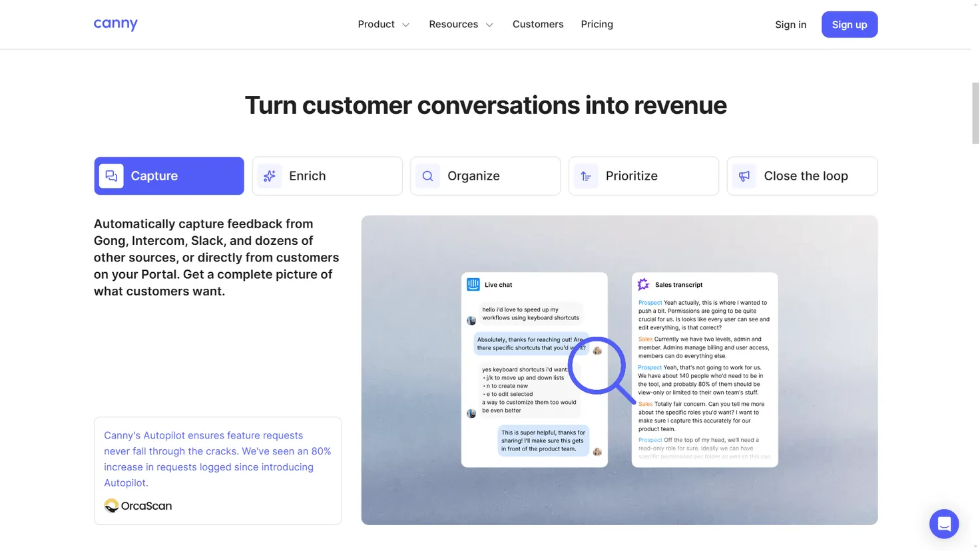
Task: Click the 'Automatically capture feedback' paragraph
Action: 216,258
